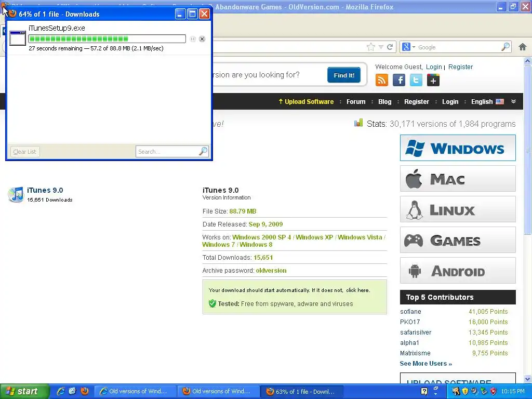Click the middle quick launch icon
The width and height of the screenshot is (532, 399).
(73, 391)
